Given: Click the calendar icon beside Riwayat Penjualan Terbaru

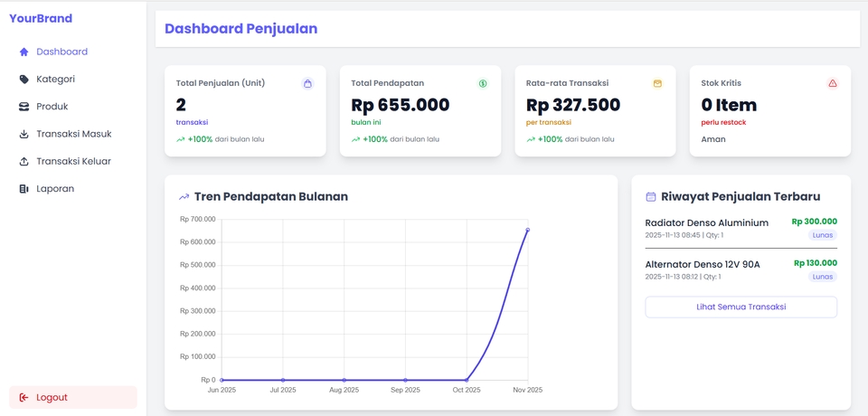Looking at the screenshot, I should click(650, 196).
